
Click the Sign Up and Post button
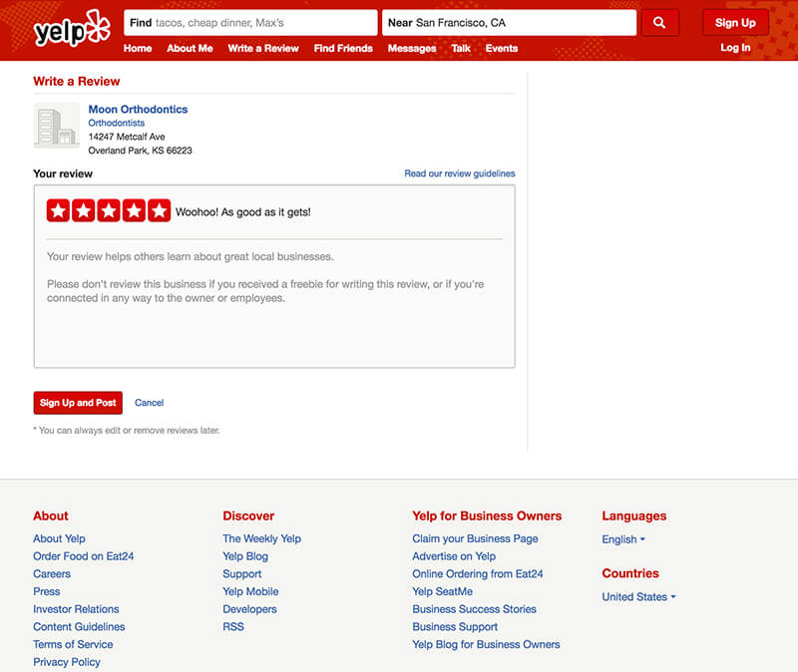point(78,403)
